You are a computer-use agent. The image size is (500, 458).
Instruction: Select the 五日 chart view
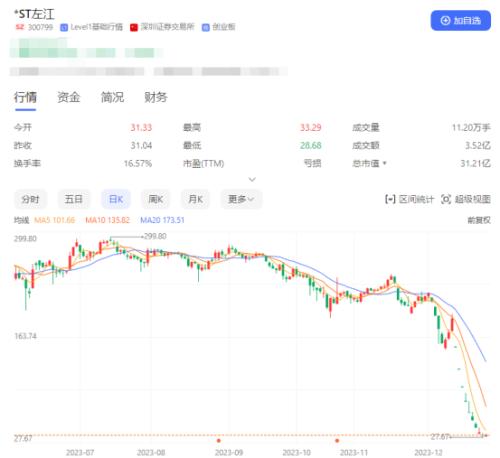(x=74, y=199)
